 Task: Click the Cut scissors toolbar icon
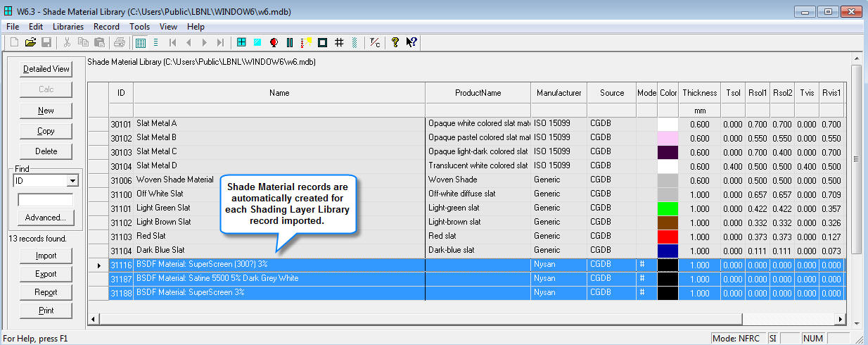[x=67, y=42]
